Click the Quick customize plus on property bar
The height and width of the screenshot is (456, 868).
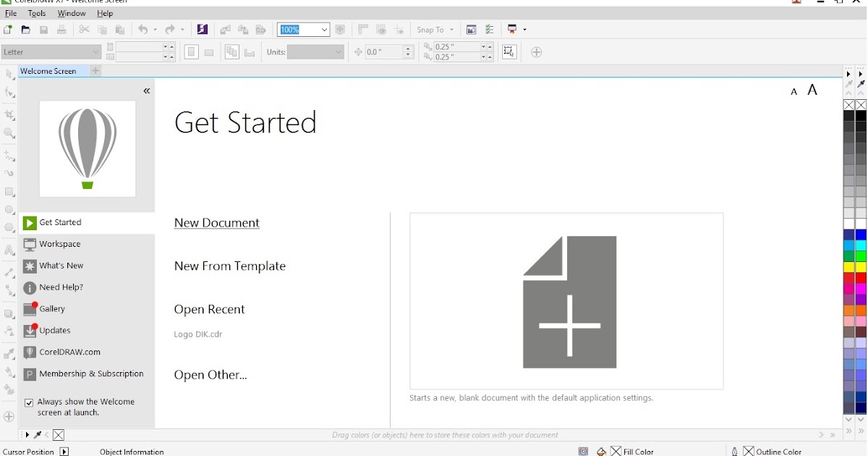pos(537,52)
